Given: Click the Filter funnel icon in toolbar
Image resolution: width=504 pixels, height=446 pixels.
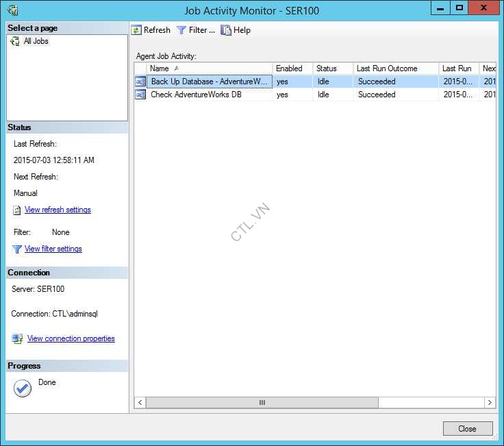Looking at the screenshot, I should pos(181,30).
